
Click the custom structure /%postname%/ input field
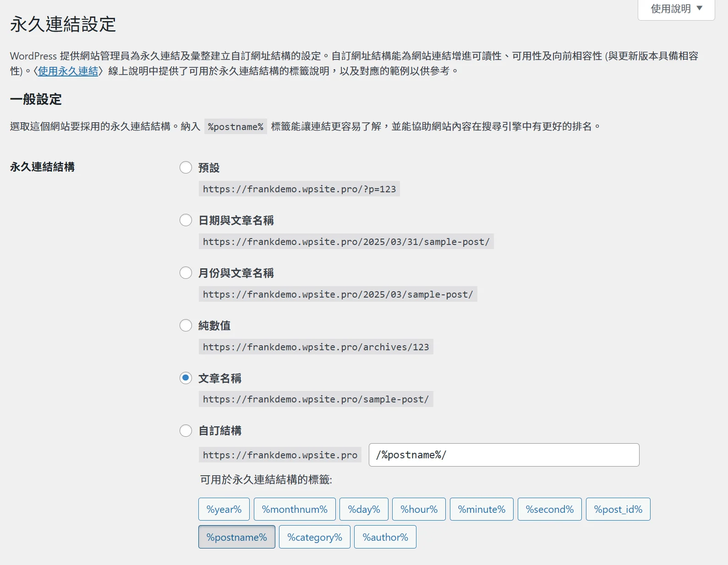click(x=504, y=455)
